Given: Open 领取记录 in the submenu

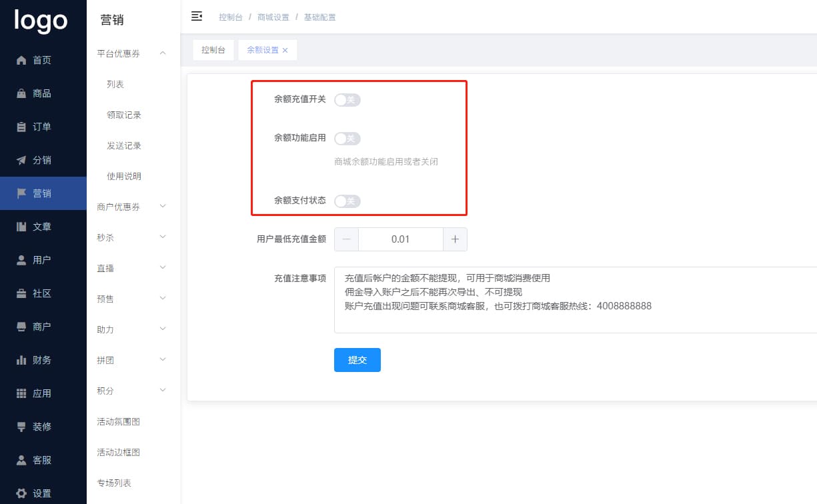Looking at the screenshot, I should 124,115.
